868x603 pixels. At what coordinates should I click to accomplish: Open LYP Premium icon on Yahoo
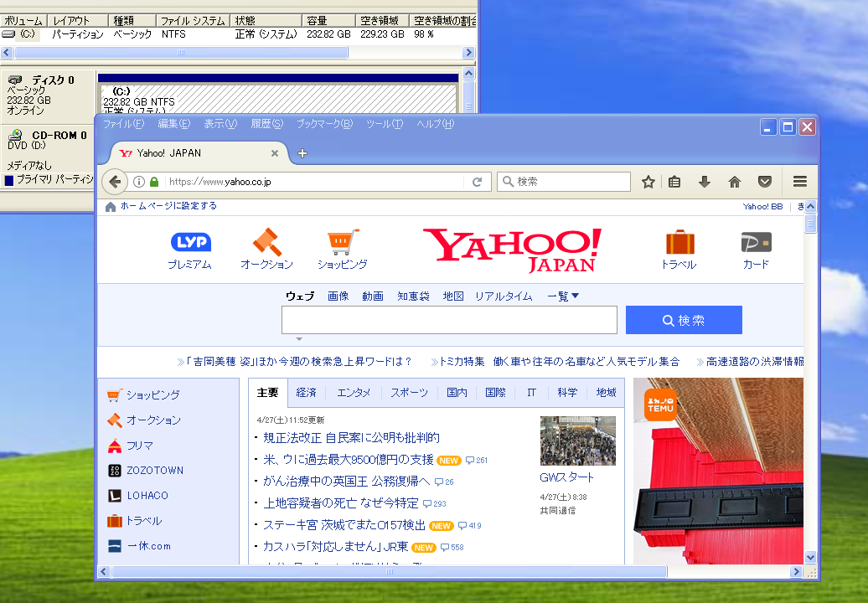(190, 242)
